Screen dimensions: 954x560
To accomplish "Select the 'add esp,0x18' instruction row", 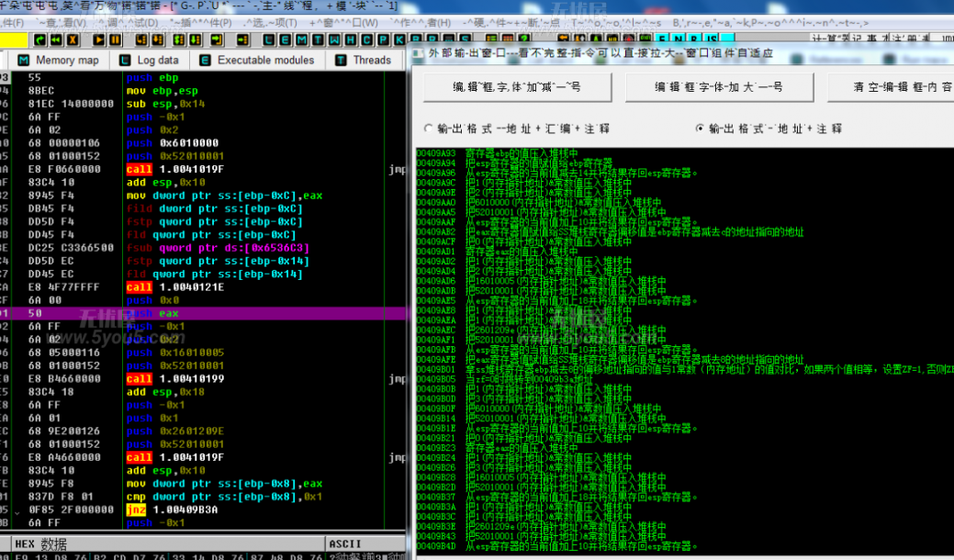I will 204,392.
